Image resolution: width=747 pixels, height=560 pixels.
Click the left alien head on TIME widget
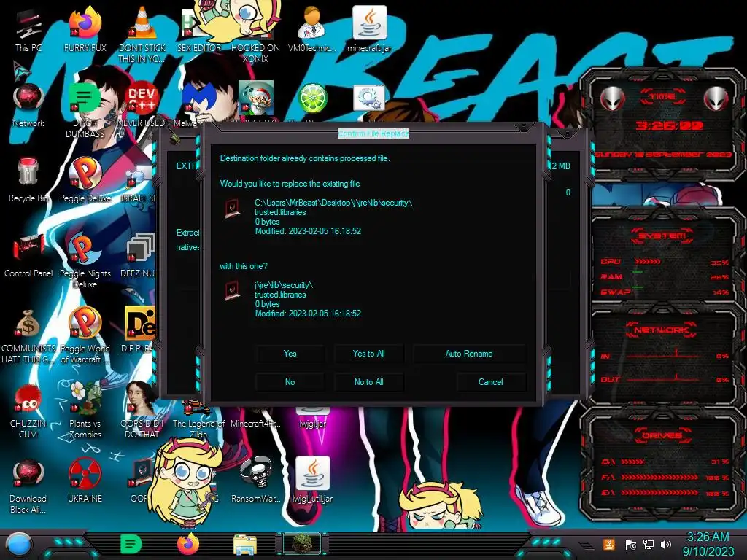[x=612, y=99]
